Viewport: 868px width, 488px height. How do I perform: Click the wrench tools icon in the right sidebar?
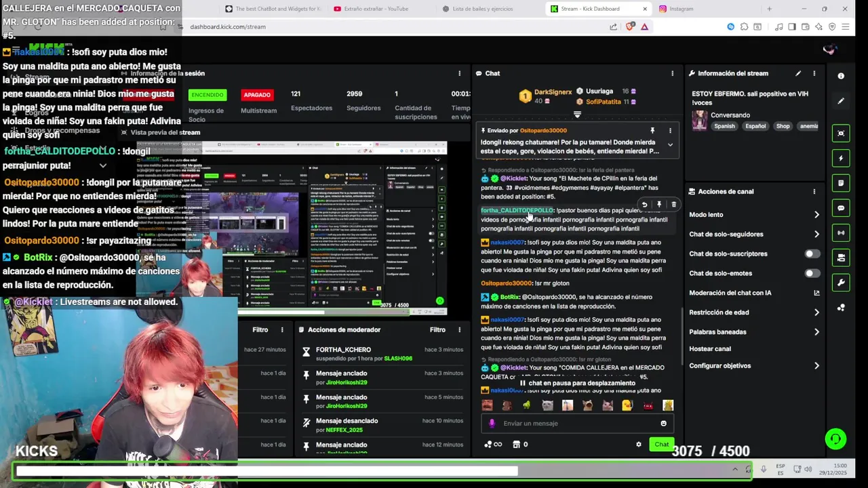click(841, 283)
